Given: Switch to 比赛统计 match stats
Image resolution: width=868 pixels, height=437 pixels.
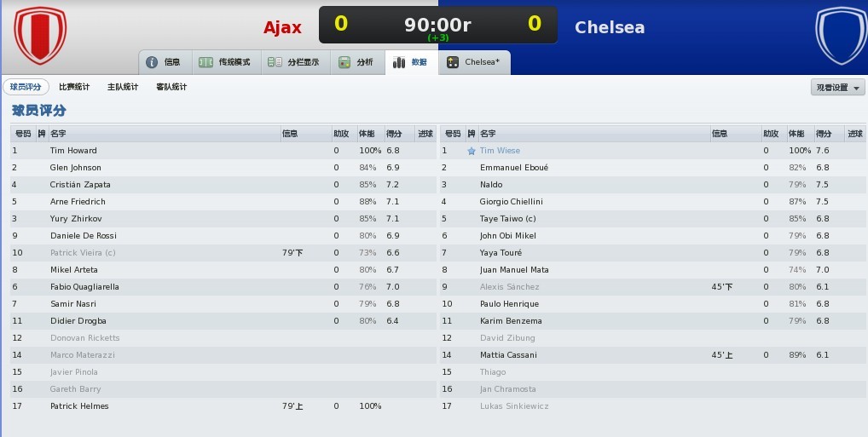Looking at the screenshot, I should [74, 87].
